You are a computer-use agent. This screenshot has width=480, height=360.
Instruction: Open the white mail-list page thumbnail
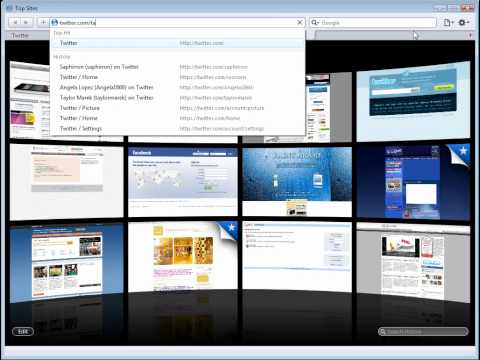[x=297, y=257]
